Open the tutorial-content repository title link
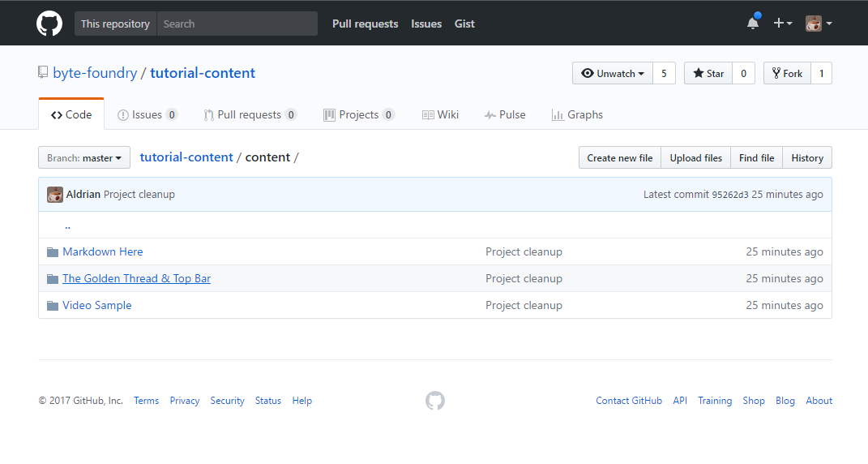 [203, 73]
